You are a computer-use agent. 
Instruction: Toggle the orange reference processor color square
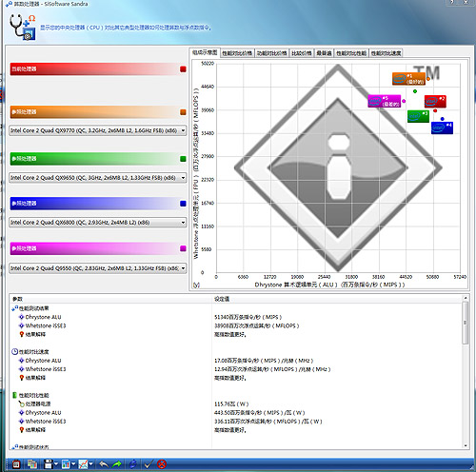click(183, 112)
